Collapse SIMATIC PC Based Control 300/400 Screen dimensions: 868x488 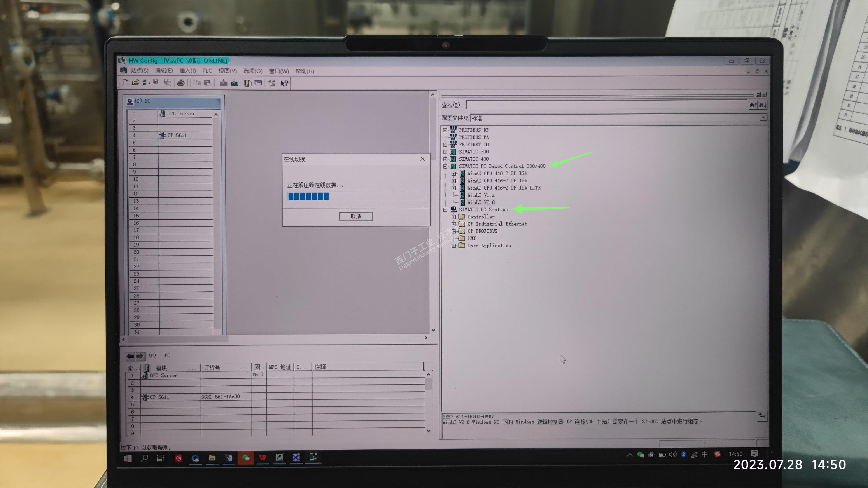pos(445,166)
